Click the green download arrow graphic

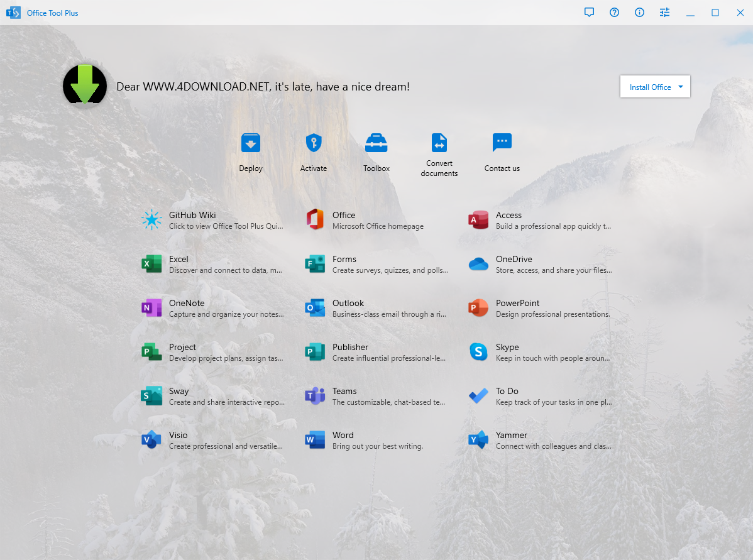[85, 84]
